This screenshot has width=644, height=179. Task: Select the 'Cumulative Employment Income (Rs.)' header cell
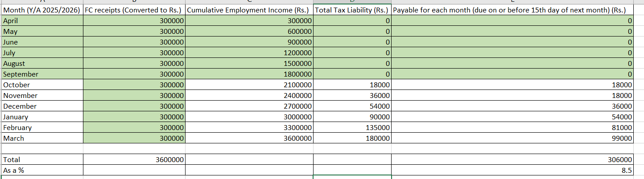tap(249, 10)
